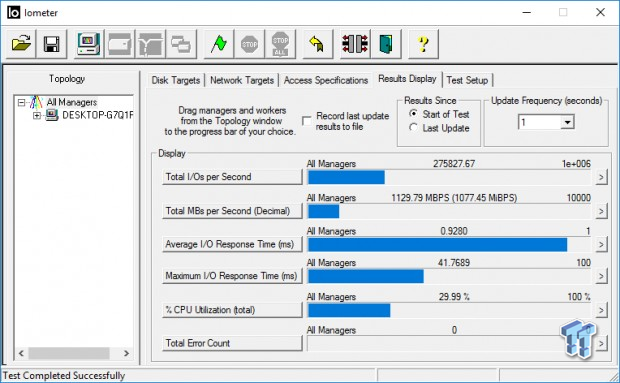The height and width of the screenshot is (383, 620).
Task: Open the About Iometer help icon
Action: (x=423, y=44)
